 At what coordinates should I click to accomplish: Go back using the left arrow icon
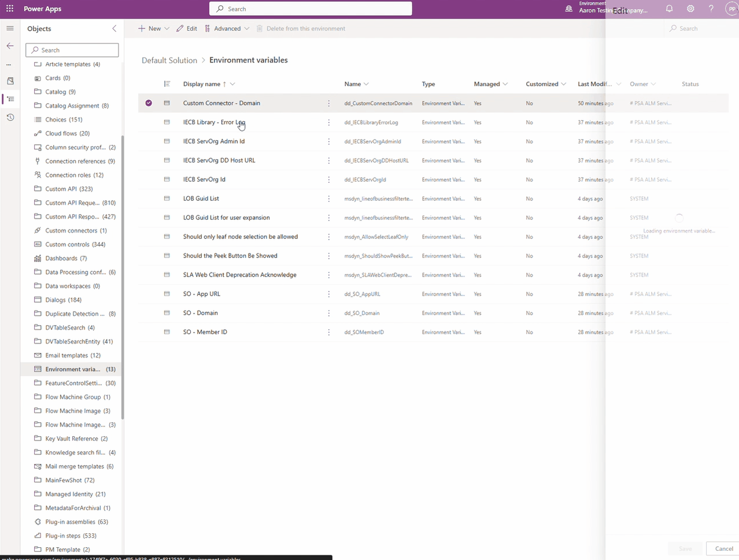click(x=10, y=46)
